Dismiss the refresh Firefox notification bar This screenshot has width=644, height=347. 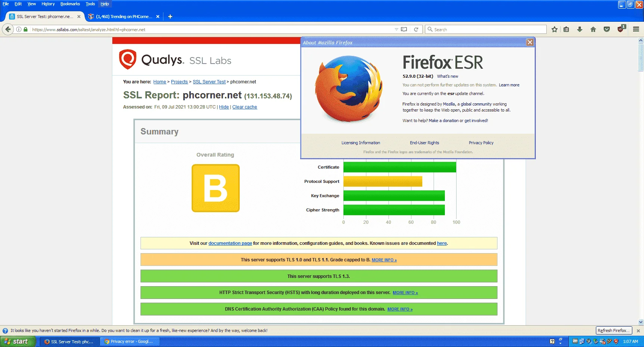[x=638, y=331]
